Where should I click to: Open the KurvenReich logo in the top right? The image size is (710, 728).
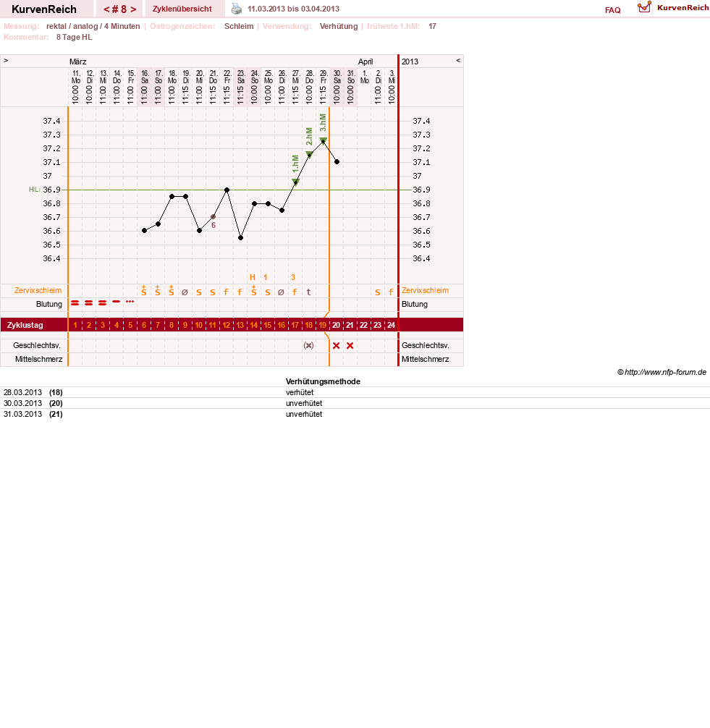[673, 7]
